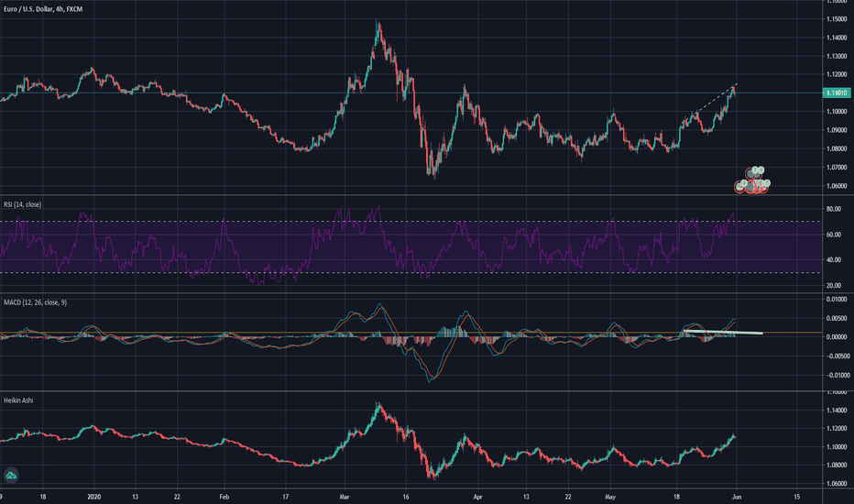Open the MACD (12, 26, close, 9) label

[36, 302]
